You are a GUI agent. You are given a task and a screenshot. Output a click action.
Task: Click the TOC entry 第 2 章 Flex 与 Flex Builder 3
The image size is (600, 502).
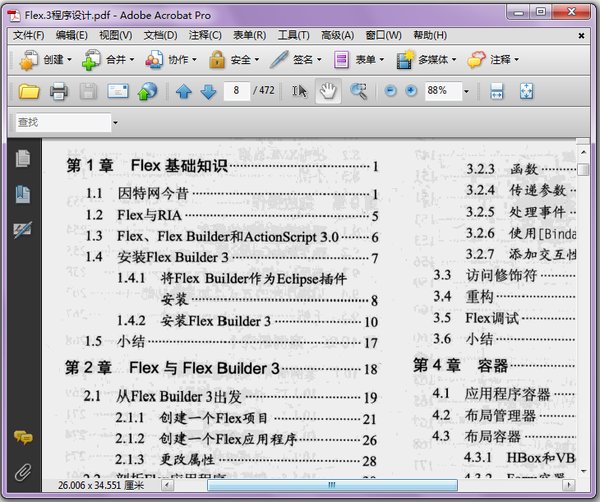222,368
